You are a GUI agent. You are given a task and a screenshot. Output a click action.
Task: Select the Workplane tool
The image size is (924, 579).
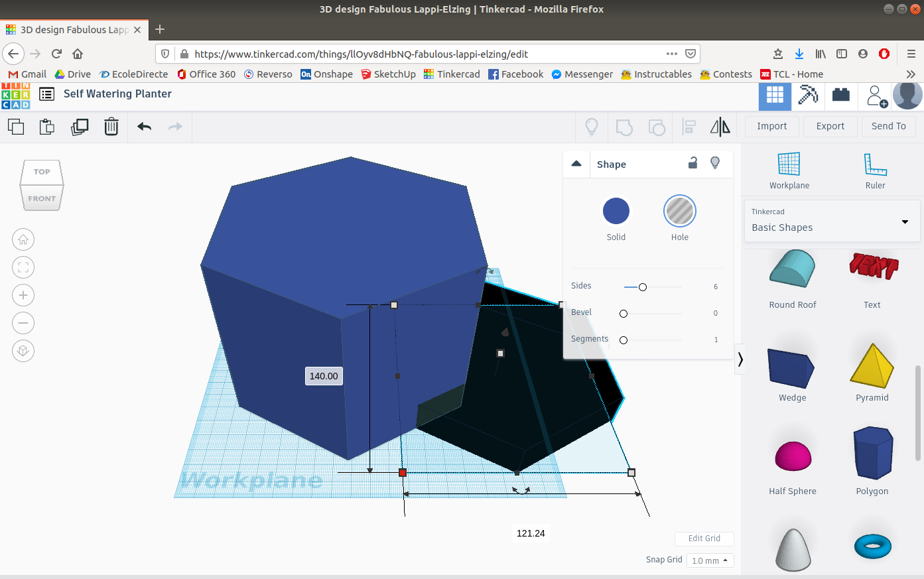click(x=789, y=170)
